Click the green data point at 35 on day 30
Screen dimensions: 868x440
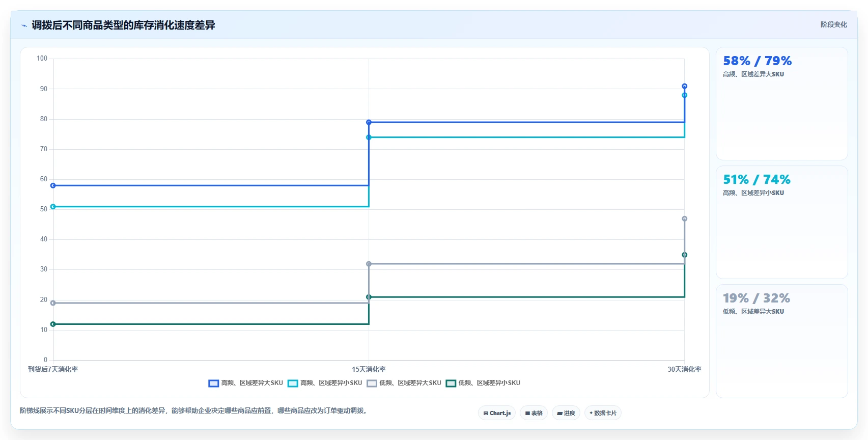point(684,255)
